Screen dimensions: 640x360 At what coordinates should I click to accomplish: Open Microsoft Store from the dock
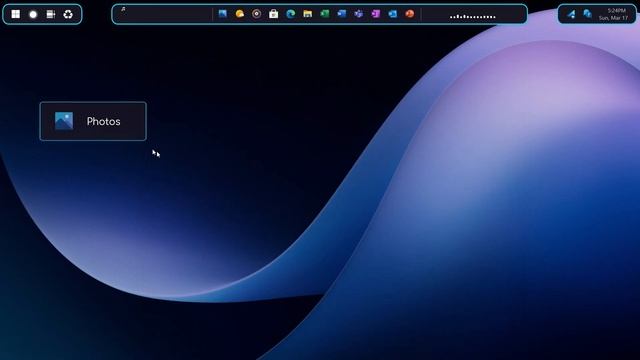tap(273, 14)
